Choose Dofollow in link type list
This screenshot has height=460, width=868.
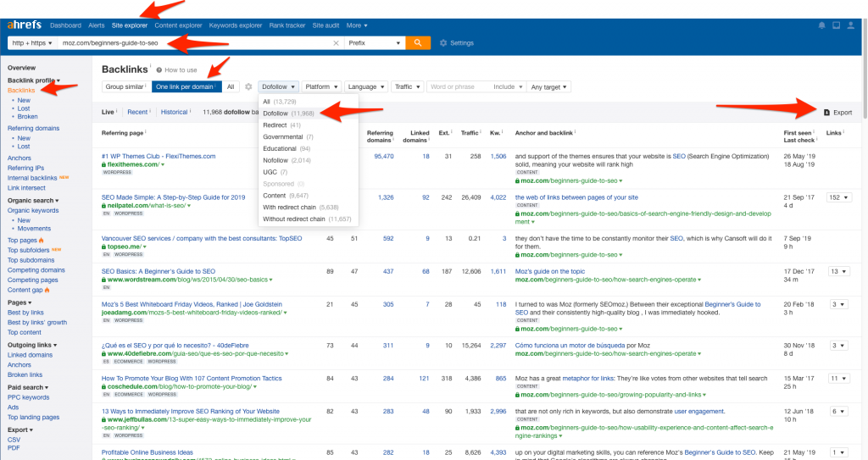tap(309, 114)
